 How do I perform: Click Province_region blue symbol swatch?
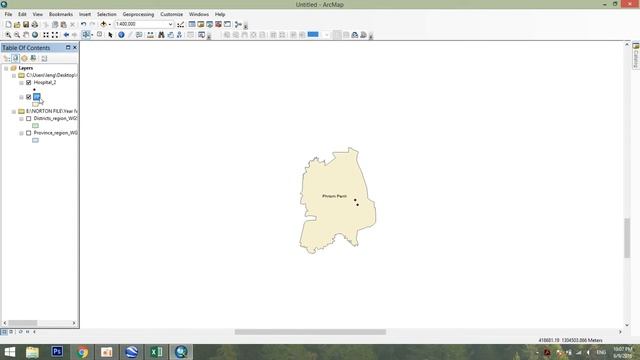click(x=36, y=140)
